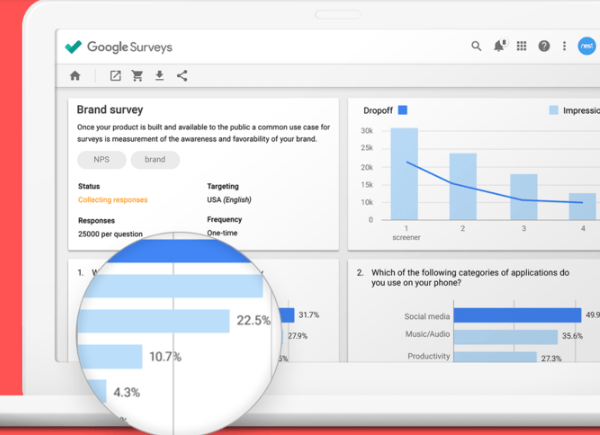Click the 10.7% magnified bar label
Screen dimensions: 600x435
pos(165,357)
